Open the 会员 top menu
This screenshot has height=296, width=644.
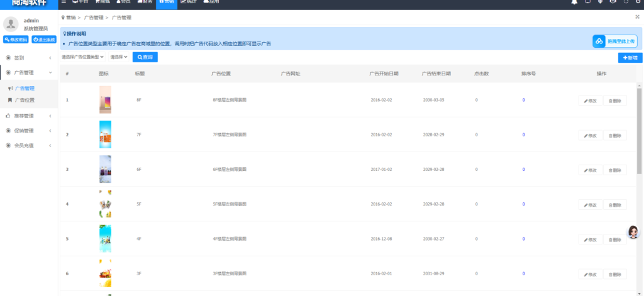pyautogui.click(x=124, y=2)
